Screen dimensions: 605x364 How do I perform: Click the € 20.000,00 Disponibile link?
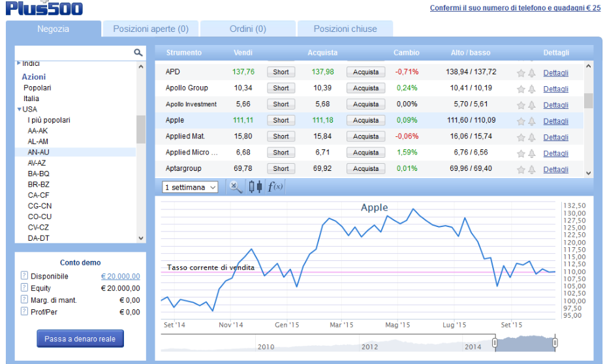pos(120,276)
